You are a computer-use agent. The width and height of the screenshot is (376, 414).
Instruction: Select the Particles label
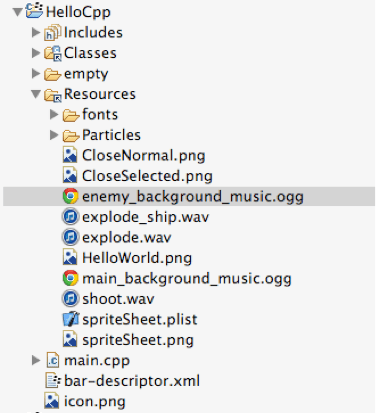tap(111, 135)
